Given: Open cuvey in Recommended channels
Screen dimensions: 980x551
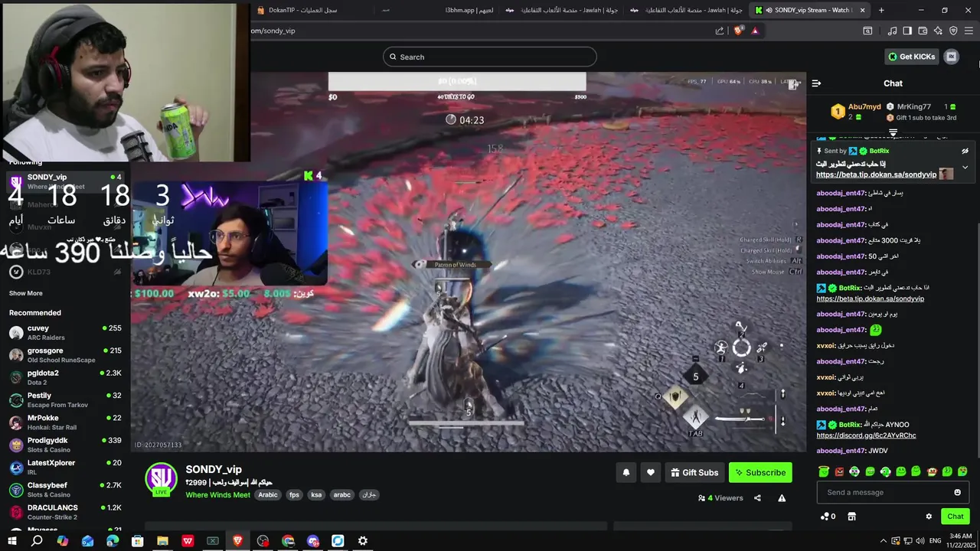Looking at the screenshot, I should (x=65, y=333).
